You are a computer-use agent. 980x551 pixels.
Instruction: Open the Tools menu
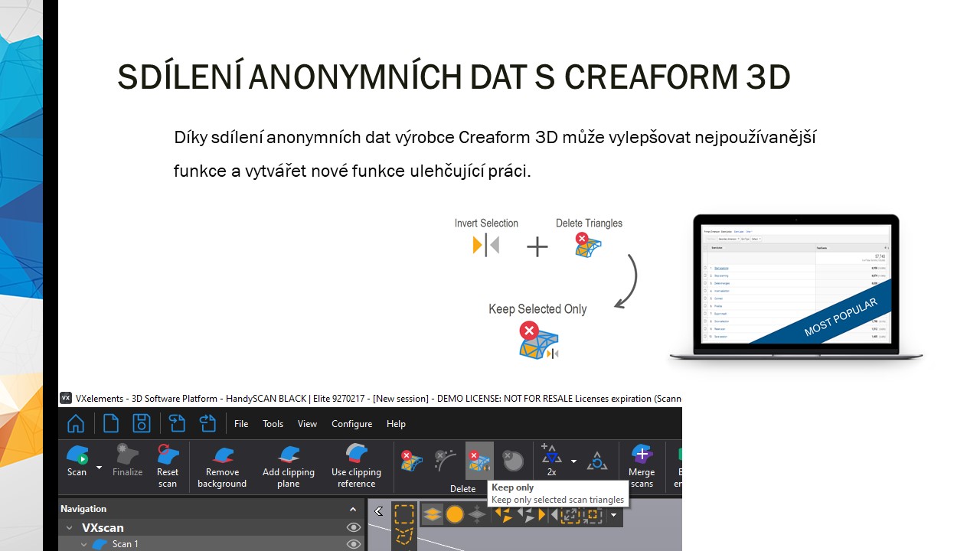click(x=273, y=424)
